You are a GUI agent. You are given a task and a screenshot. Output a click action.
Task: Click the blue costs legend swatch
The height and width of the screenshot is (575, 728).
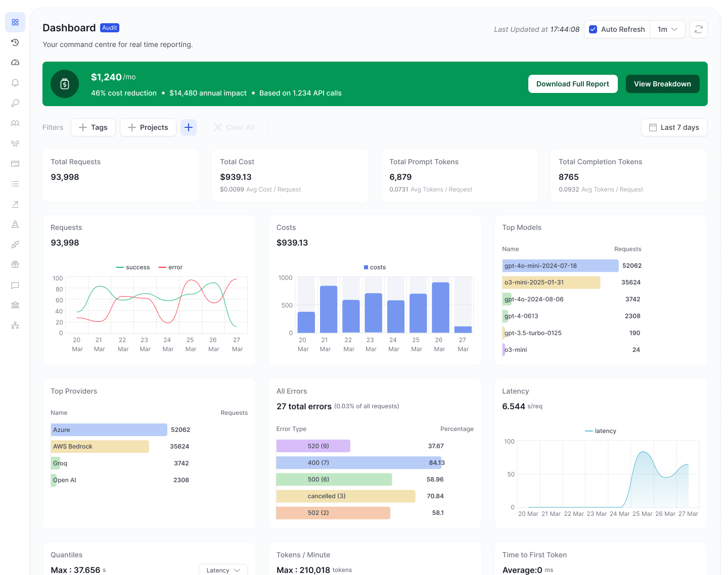tap(366, 267)
